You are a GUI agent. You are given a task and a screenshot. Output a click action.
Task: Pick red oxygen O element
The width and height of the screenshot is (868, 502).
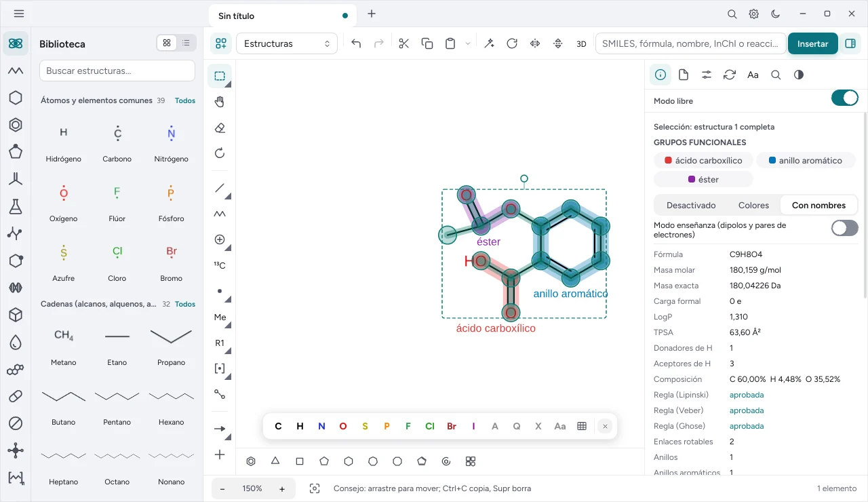click(343, 426)
